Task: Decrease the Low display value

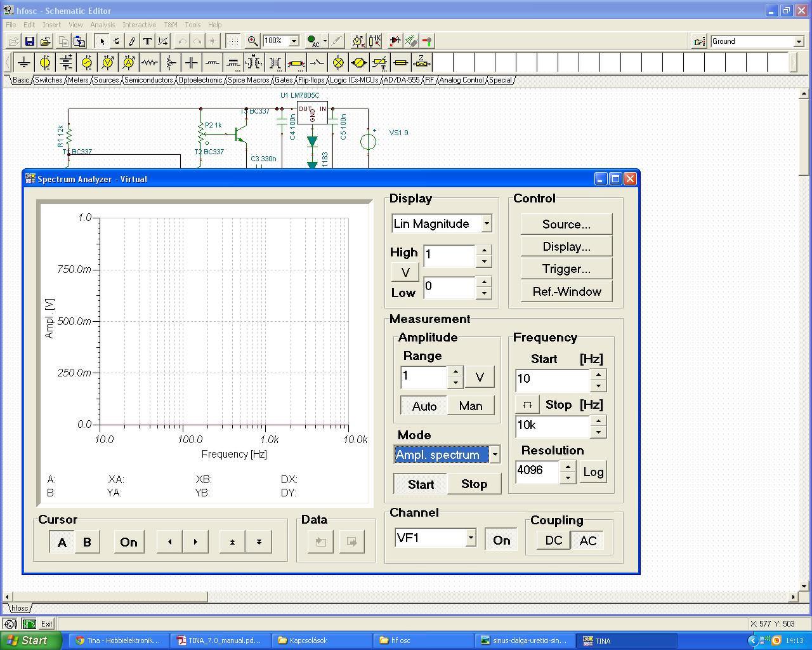Action: point(484,293)
